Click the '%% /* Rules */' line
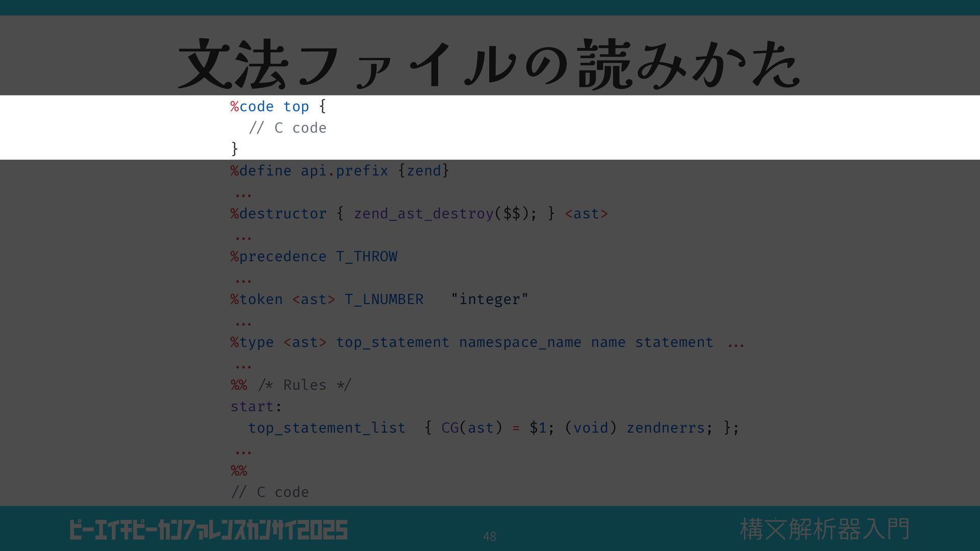The image size is (980, 551). click(290, 385)
